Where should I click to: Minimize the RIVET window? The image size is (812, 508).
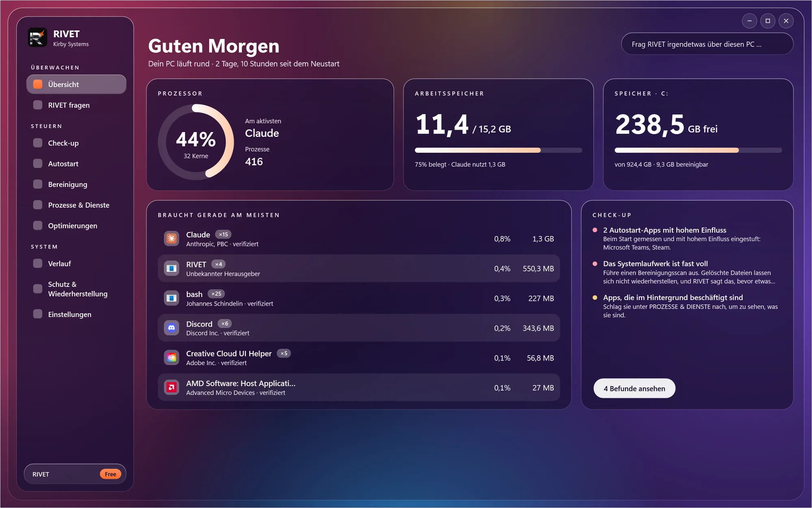pyautogui.click(x=749, y=21)
